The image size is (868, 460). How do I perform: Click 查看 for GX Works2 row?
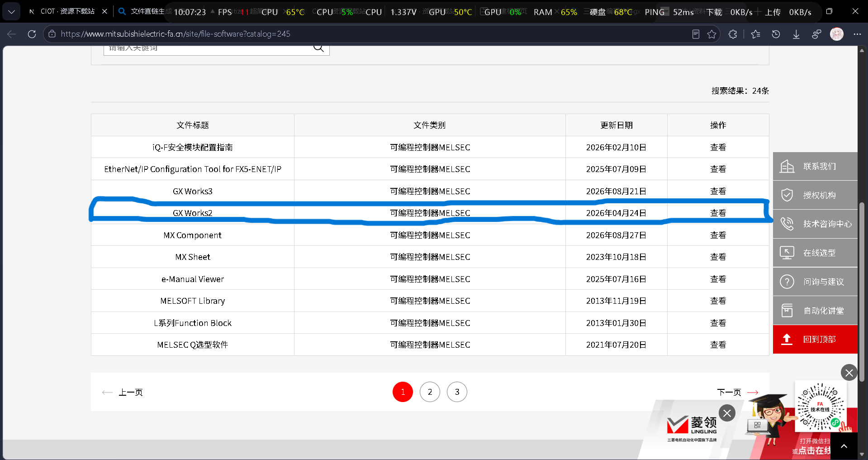718,213
